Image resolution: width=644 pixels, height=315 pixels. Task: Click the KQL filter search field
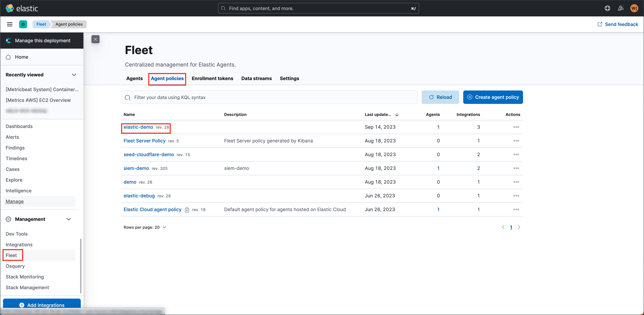click(269, 97)
